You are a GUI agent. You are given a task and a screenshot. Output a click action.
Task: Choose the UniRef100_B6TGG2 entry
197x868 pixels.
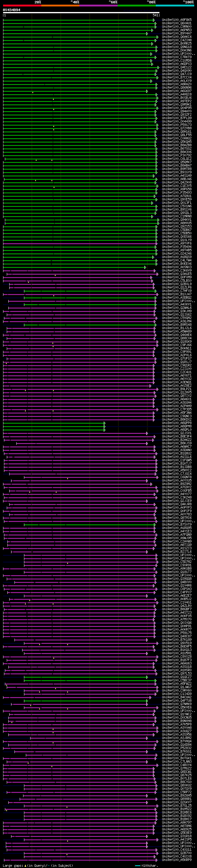[177, 149]
